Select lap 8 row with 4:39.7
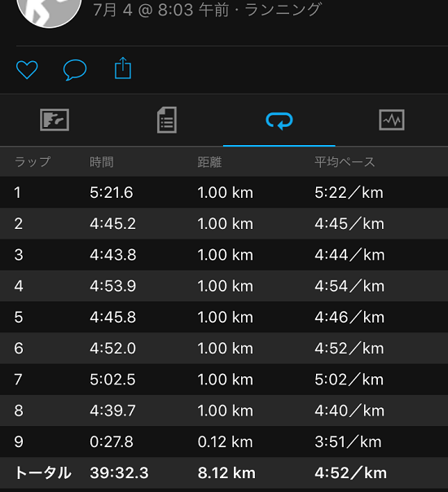Image resolution: width=448 pixels, height=492 pixels. (224, 411)
